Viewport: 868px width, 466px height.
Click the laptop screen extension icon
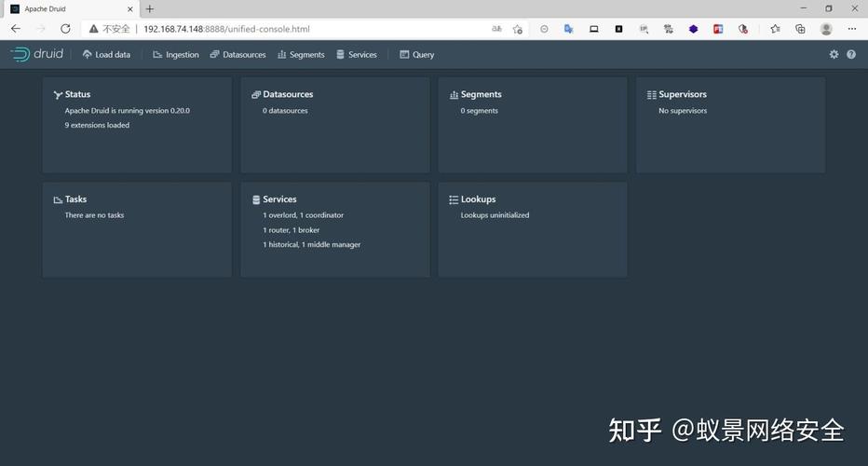[x=594, y=29]
